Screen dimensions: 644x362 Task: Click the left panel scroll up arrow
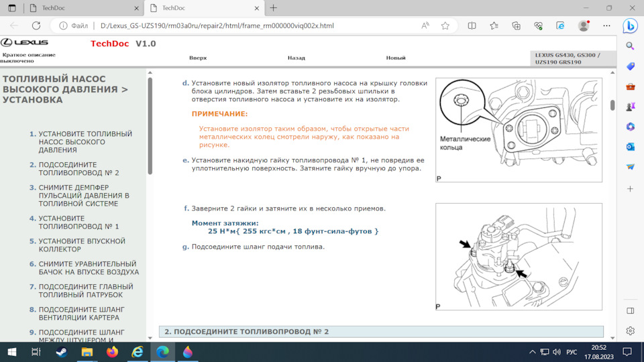150,72
